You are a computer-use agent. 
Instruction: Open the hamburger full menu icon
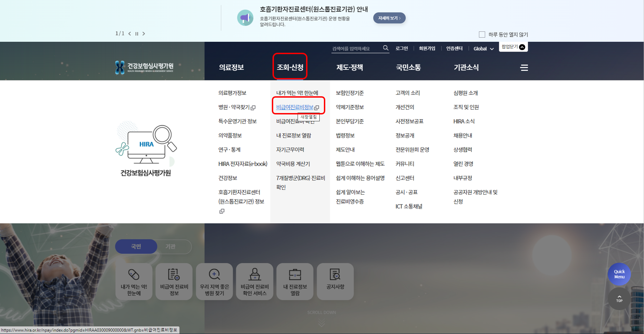[524, 67]
